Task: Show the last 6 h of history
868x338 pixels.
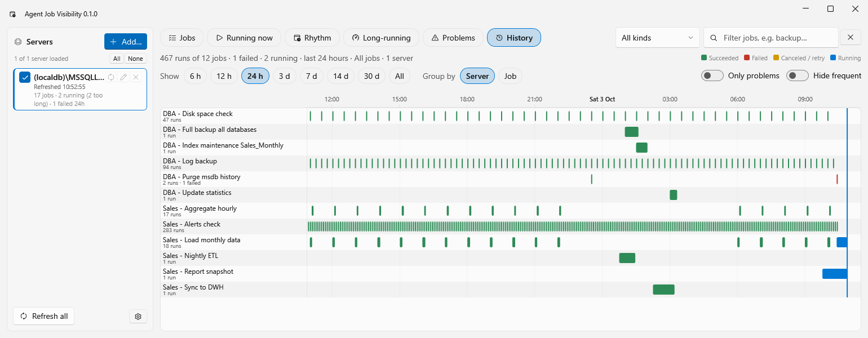Action: 195,76
